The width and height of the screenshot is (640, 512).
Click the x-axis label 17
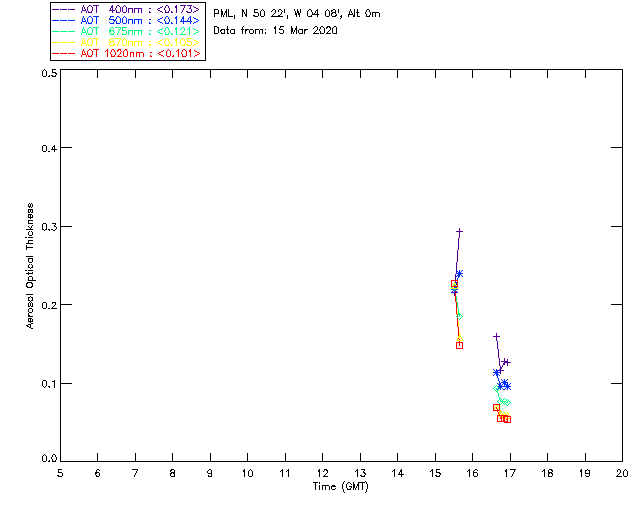pos(510,473)
